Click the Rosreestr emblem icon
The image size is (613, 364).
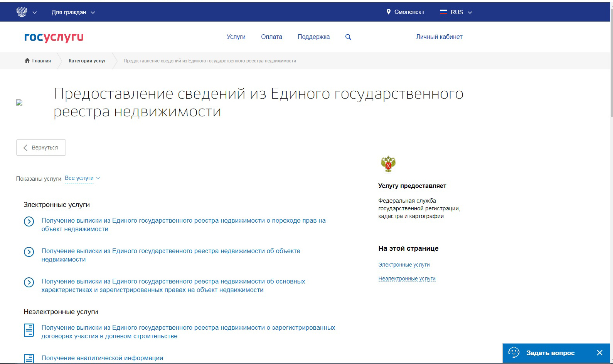click(388, 164)
